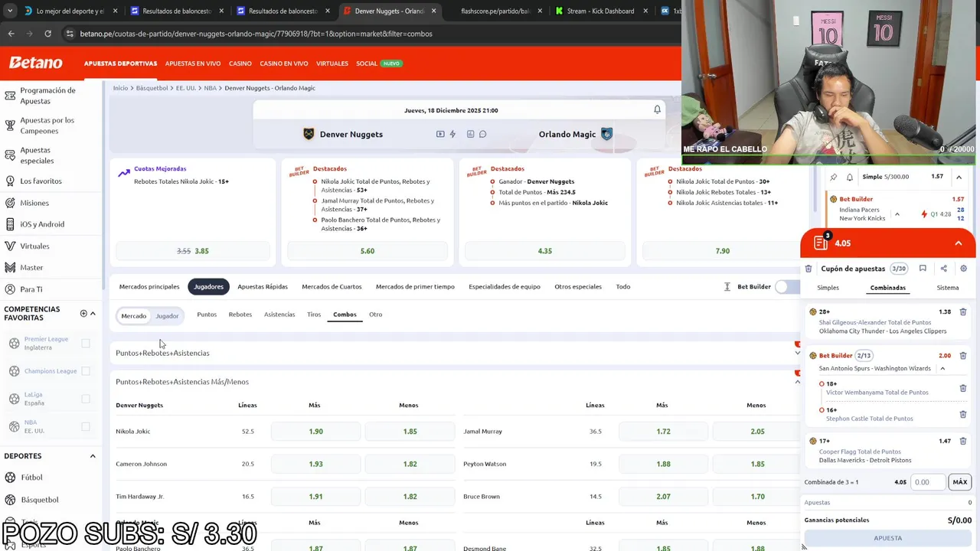Add a favorite competition with plus icon
The image size is (980, 551).
click(x=83, y=313)
